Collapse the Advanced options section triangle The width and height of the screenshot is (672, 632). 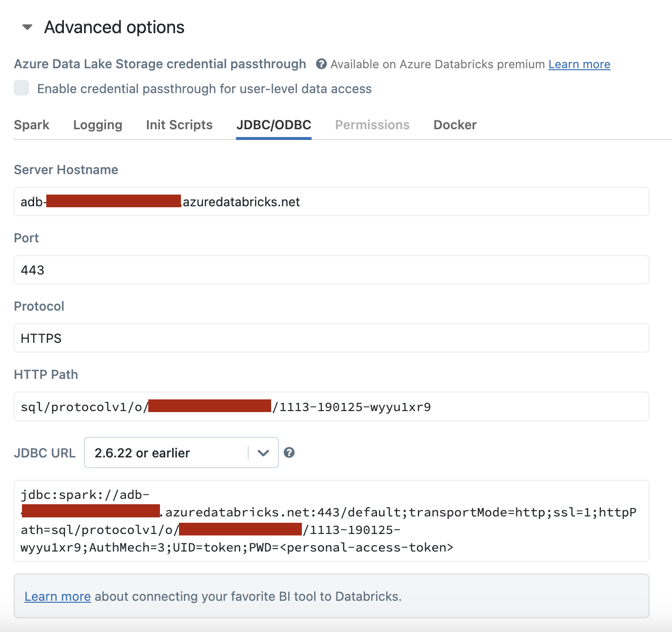pos(27,27)
